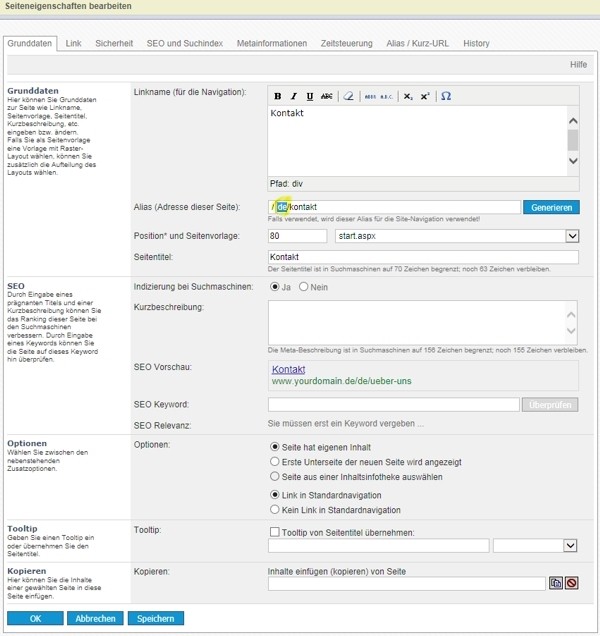Click the superscript icon
This screenshot has width=600, height=636.
[424, 96]
